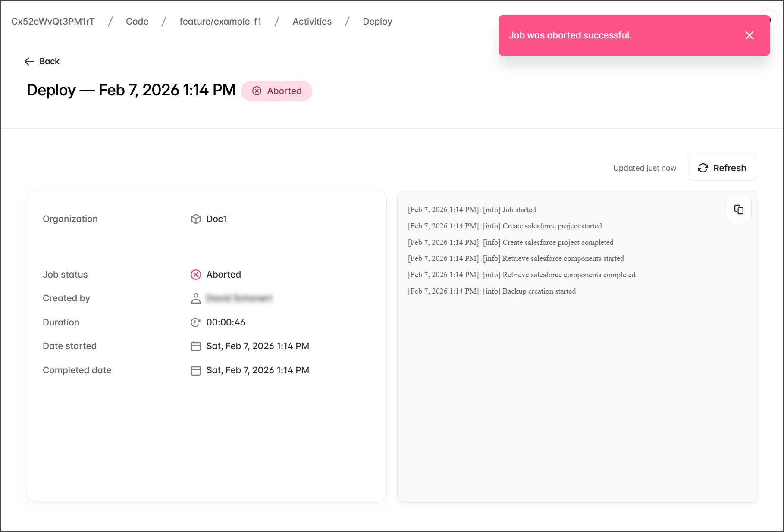
Task: Click the Date started calendar icon
Action: point(196,346)
